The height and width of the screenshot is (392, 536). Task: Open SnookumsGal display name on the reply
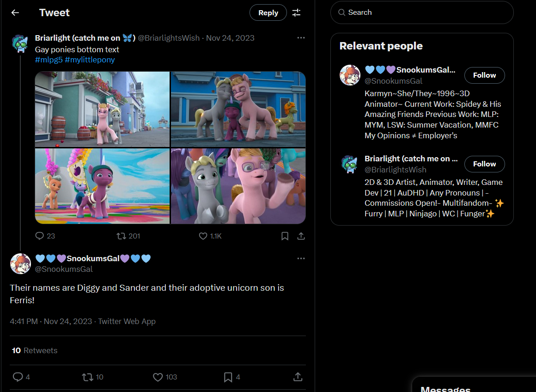pos(93,258)
